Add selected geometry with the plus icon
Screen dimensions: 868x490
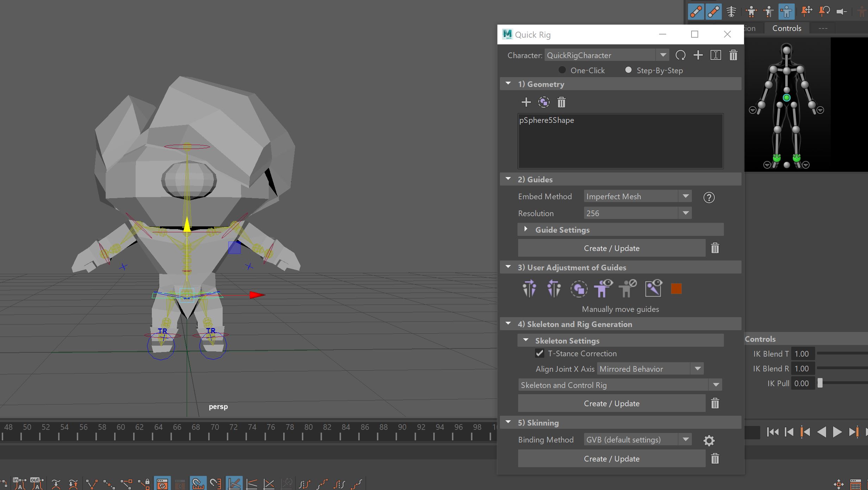[526, 102]
